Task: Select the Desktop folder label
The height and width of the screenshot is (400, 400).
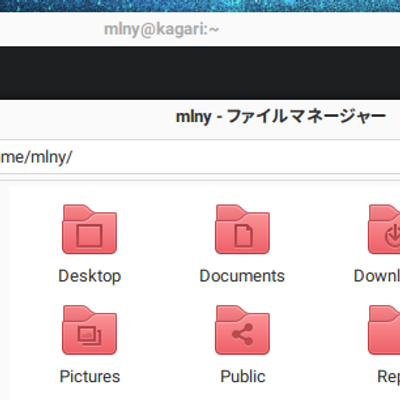Action: click(x=89, y=276)
